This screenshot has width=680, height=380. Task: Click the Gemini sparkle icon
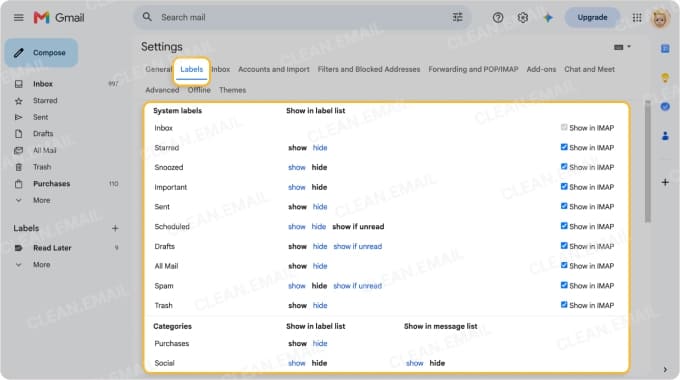click(x=548, y=17)
